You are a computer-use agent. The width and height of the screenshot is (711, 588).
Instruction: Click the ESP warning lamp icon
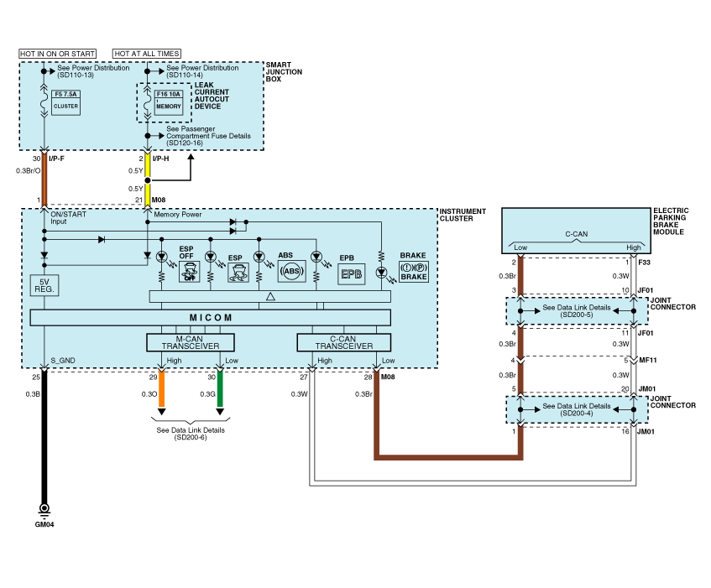coord(239,271)
